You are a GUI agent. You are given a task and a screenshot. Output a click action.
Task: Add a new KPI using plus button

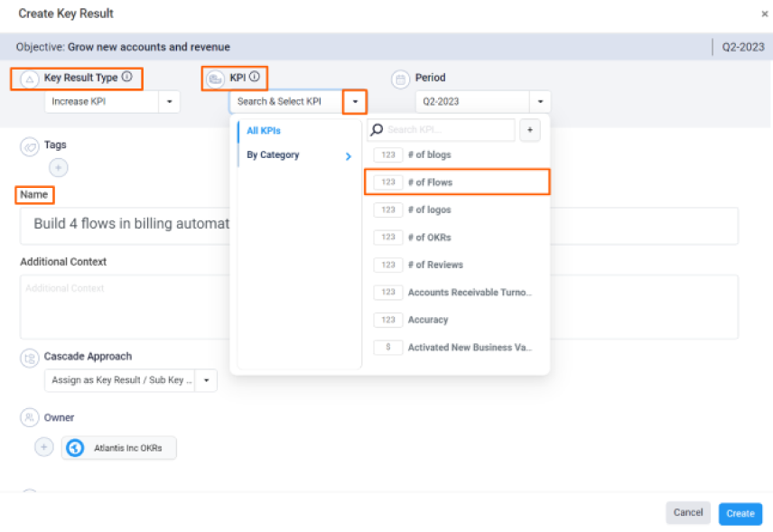click(x=530, y=130)
